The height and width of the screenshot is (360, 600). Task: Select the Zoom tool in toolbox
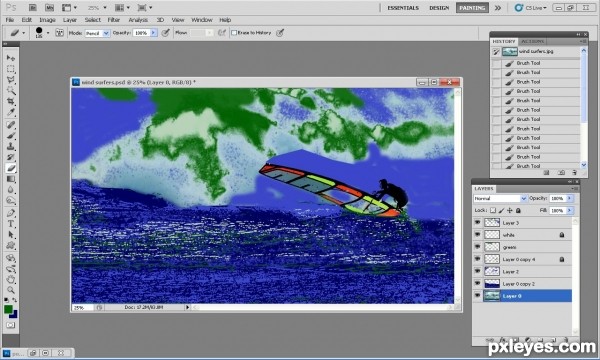click(x=11, y=290)
